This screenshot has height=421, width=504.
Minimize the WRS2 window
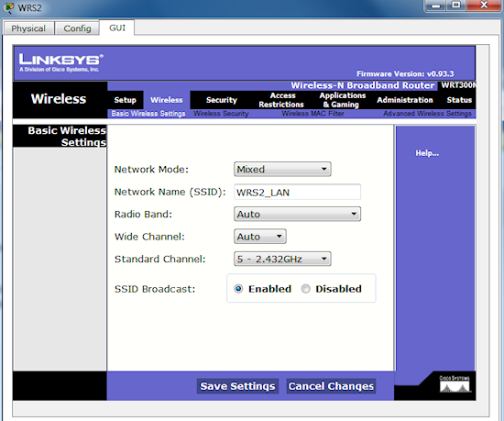click(436, 6)
